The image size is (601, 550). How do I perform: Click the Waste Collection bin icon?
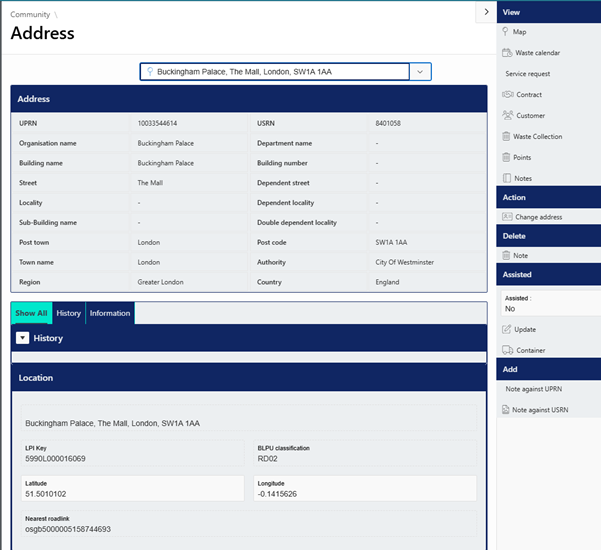click(x=506, y=136)
